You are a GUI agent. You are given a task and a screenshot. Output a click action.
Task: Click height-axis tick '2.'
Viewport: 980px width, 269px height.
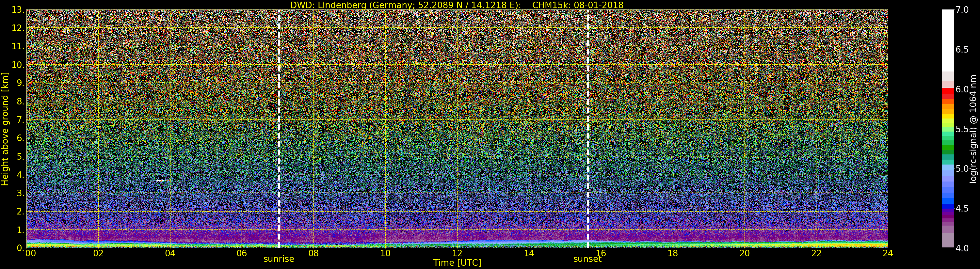point(21,212)
